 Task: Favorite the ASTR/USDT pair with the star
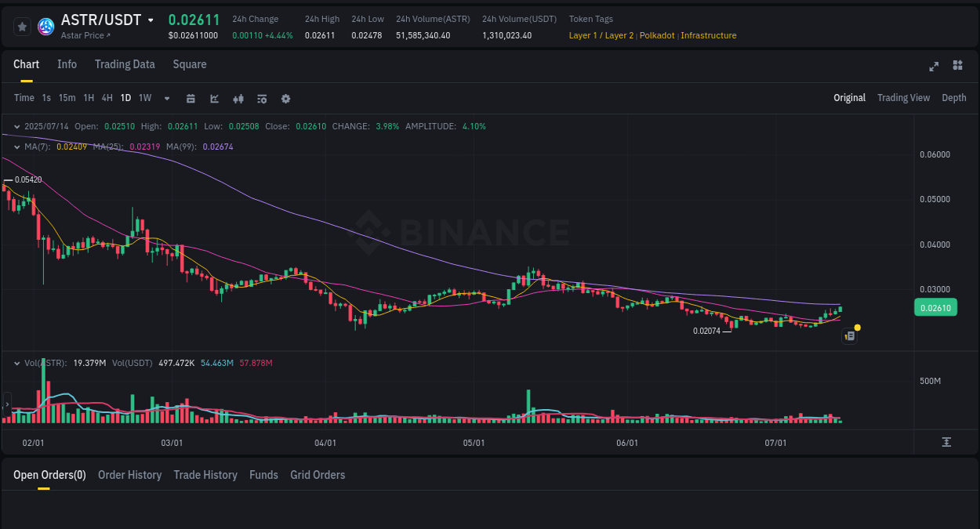[22, 26]
